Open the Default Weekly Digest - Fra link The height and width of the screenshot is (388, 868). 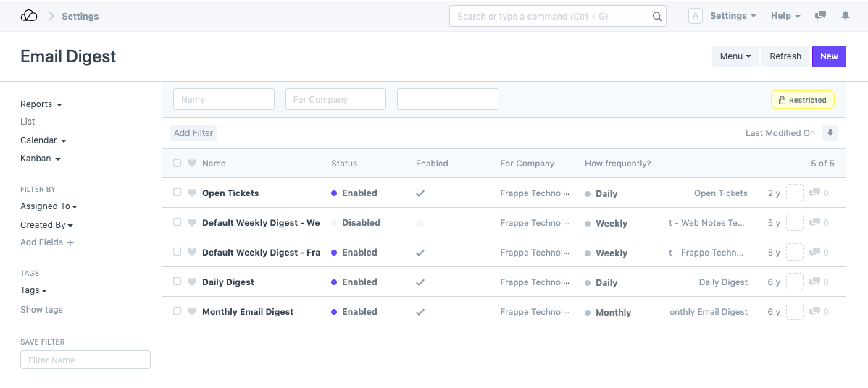pos(261,253)
